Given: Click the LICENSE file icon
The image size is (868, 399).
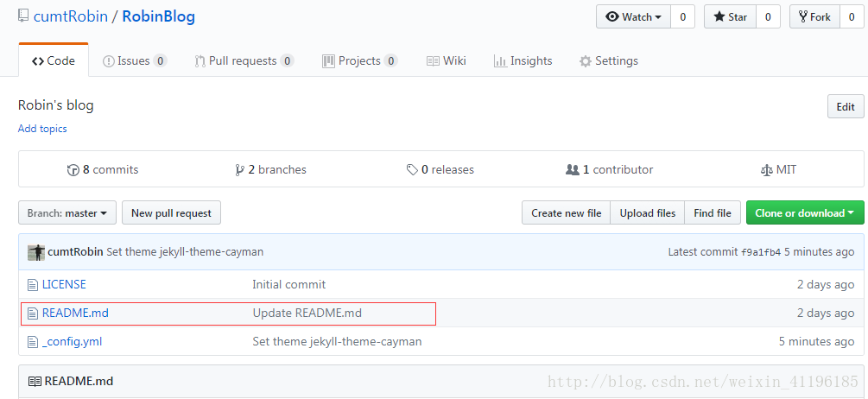Looking at the screenshot, I should [x=33, y=285].
